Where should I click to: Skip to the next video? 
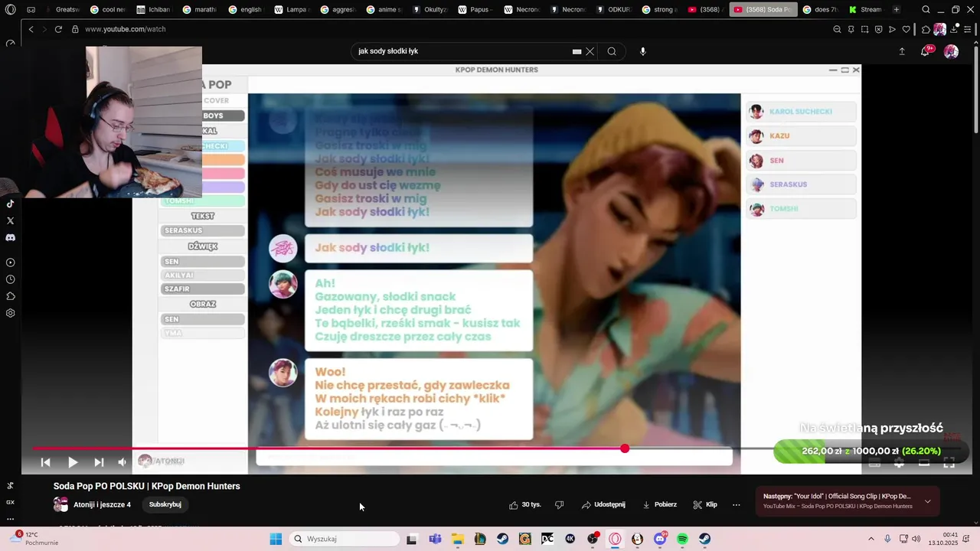point(99,462)
